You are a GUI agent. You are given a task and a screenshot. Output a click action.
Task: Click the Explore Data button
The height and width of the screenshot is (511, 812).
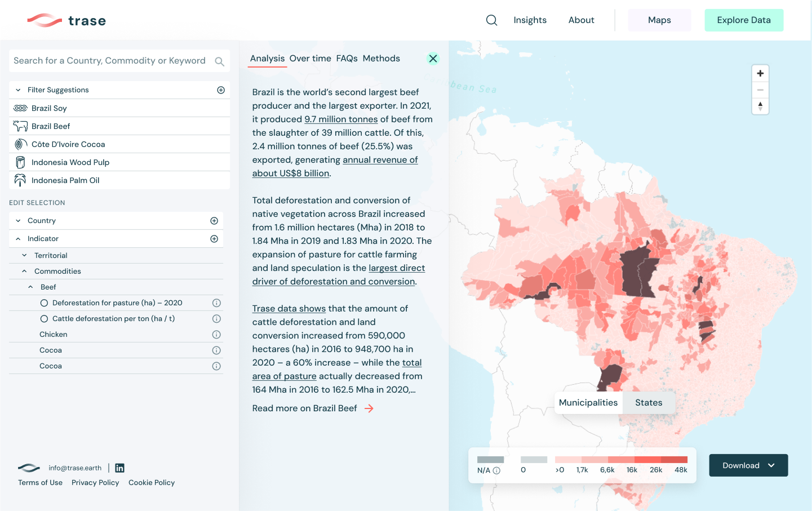(744, 20)
